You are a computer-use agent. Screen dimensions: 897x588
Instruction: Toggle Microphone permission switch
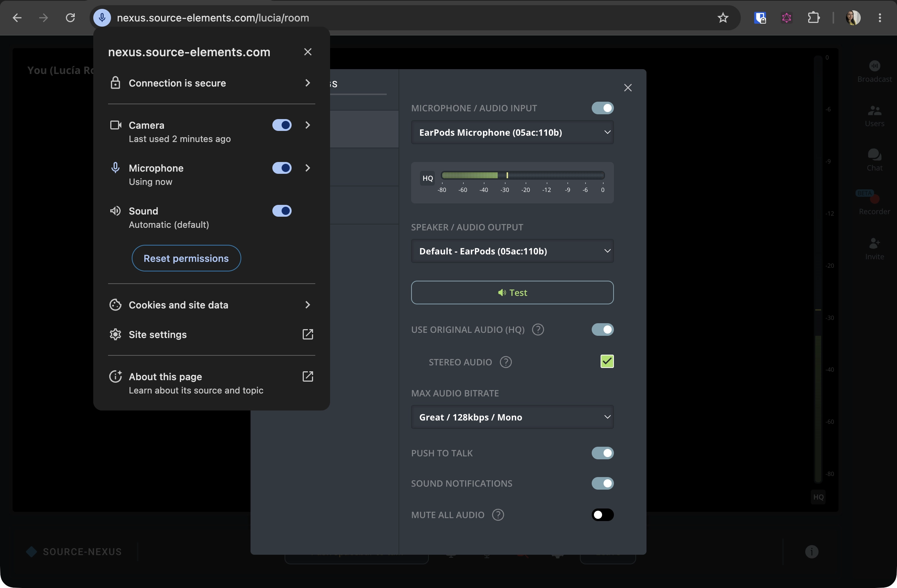click(x=282, y=168)
